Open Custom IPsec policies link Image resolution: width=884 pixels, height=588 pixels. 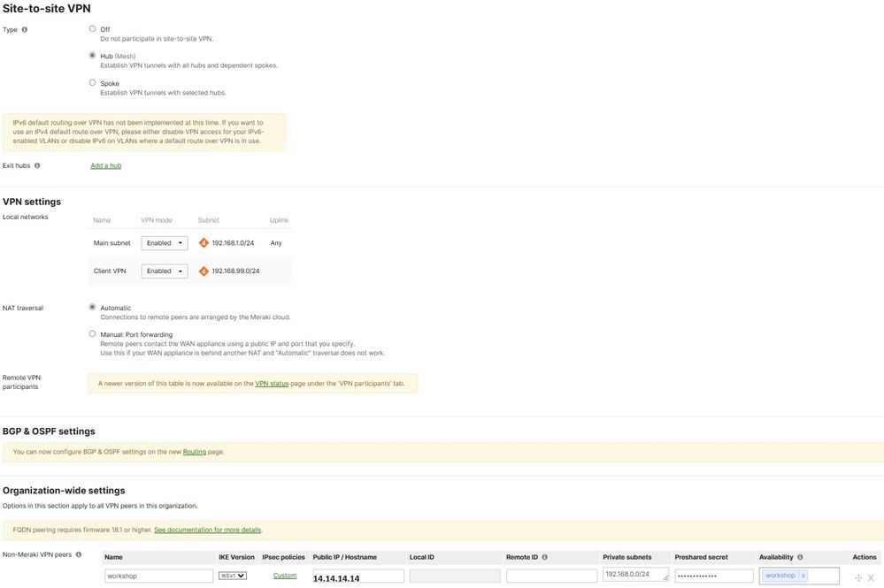pos(284,576)
